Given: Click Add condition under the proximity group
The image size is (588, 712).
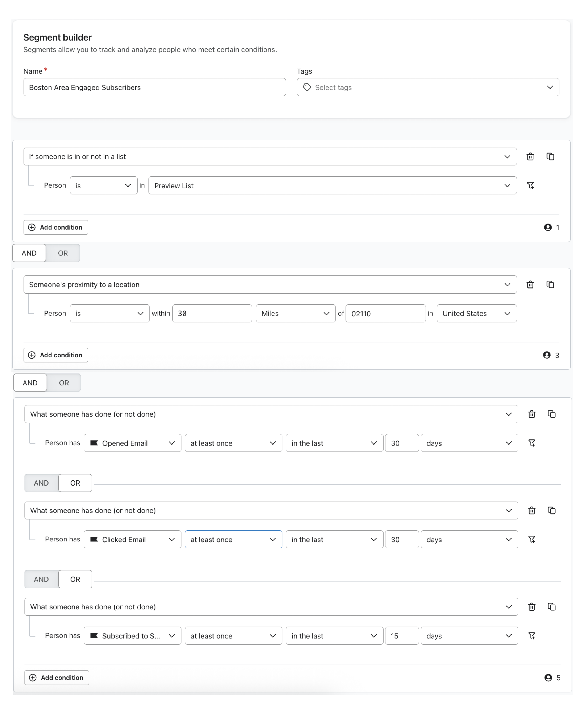Looking at the screenshot, I should (55, 355).
